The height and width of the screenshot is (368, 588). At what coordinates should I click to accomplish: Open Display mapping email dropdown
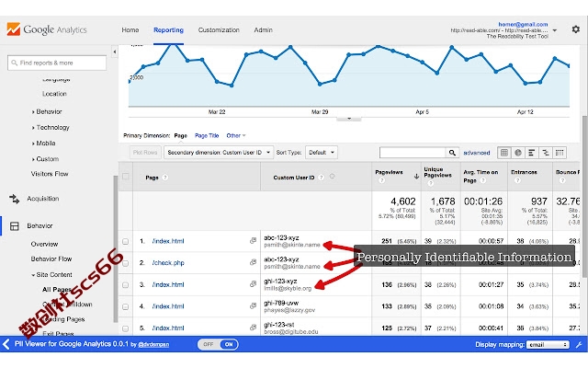click(548, 345)
